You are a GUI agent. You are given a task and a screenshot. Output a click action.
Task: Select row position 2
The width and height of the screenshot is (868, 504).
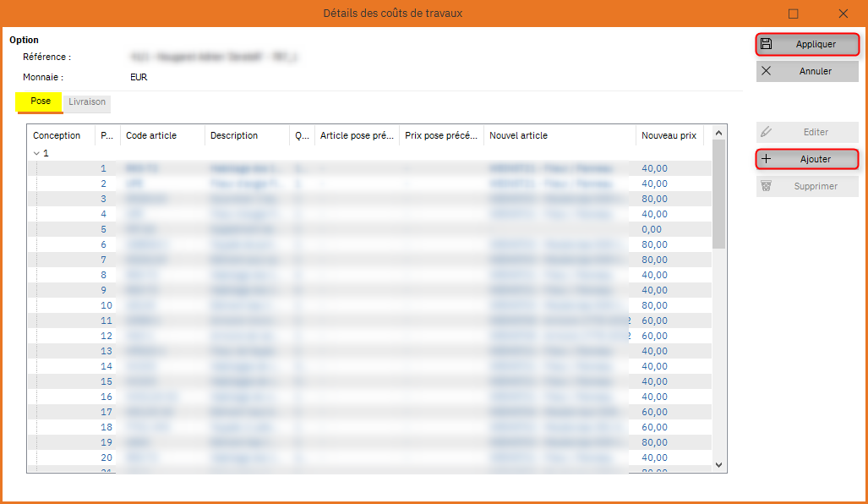pyautogui.click(x=369, y=184)
